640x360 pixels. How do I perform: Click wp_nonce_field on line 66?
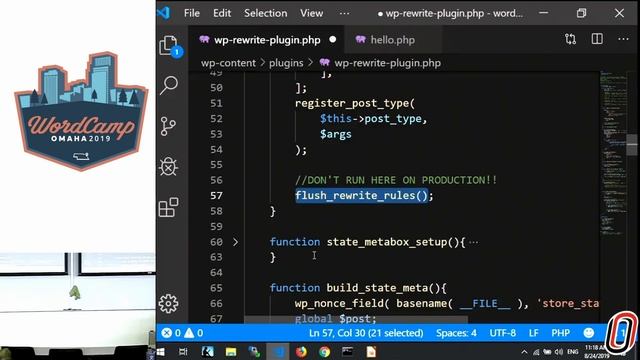[x=338, y=303]
